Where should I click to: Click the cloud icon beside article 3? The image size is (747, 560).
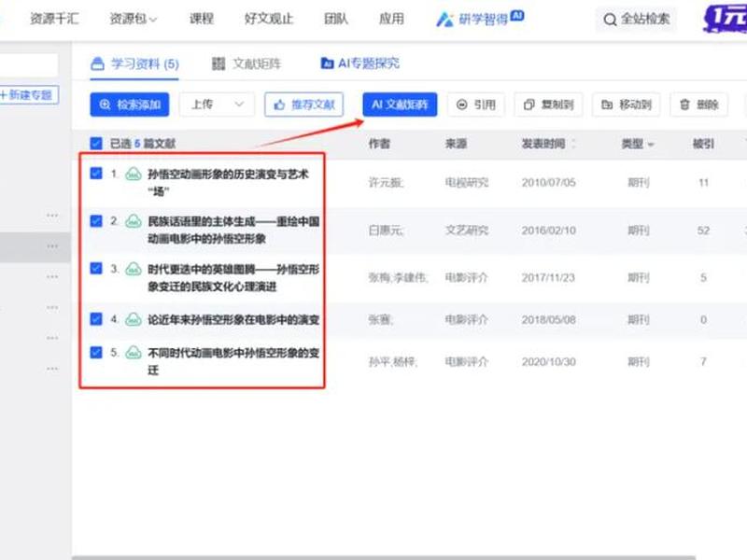coord(133,269)
